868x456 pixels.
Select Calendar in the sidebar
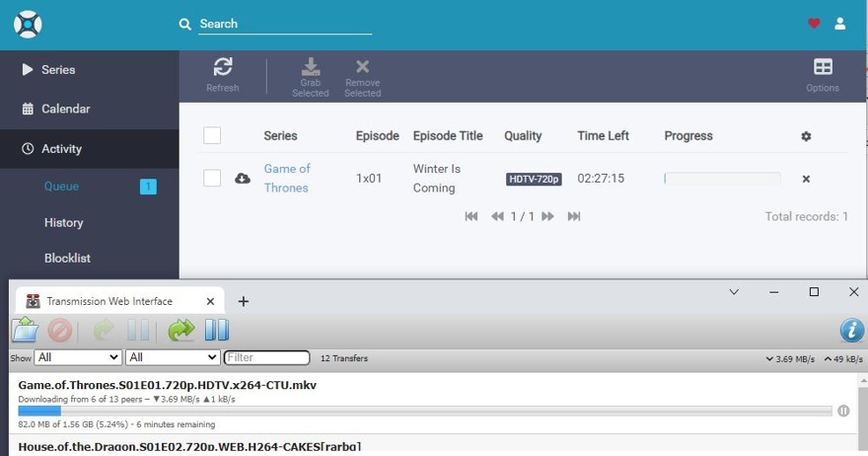[x=65, y=109]
